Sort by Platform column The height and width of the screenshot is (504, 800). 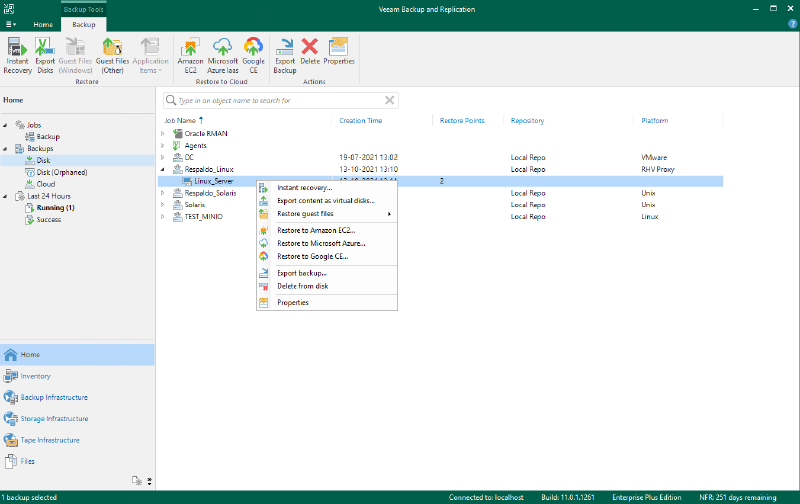[655, 120]
